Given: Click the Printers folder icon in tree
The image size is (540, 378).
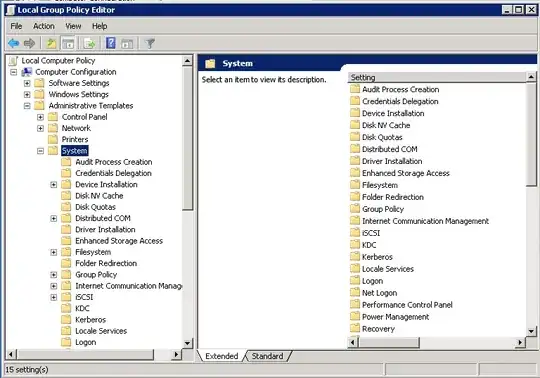Looking at the screenshot, I should [53, 139].
